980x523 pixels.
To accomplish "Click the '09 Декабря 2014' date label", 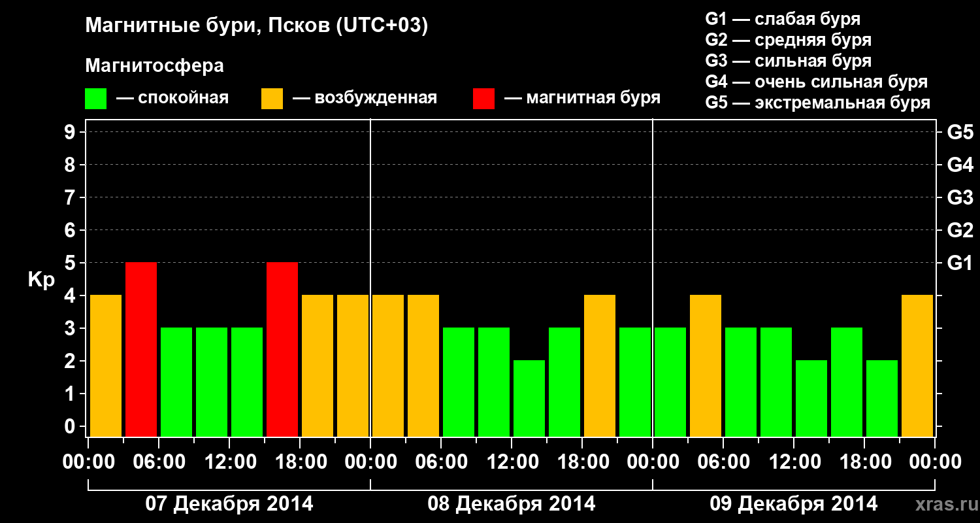I will click(x=794, y=504).
